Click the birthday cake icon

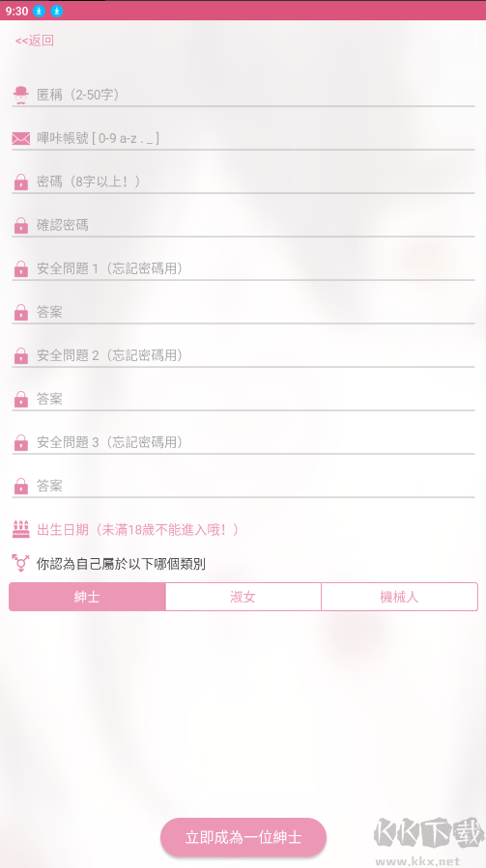pos(21,529)
